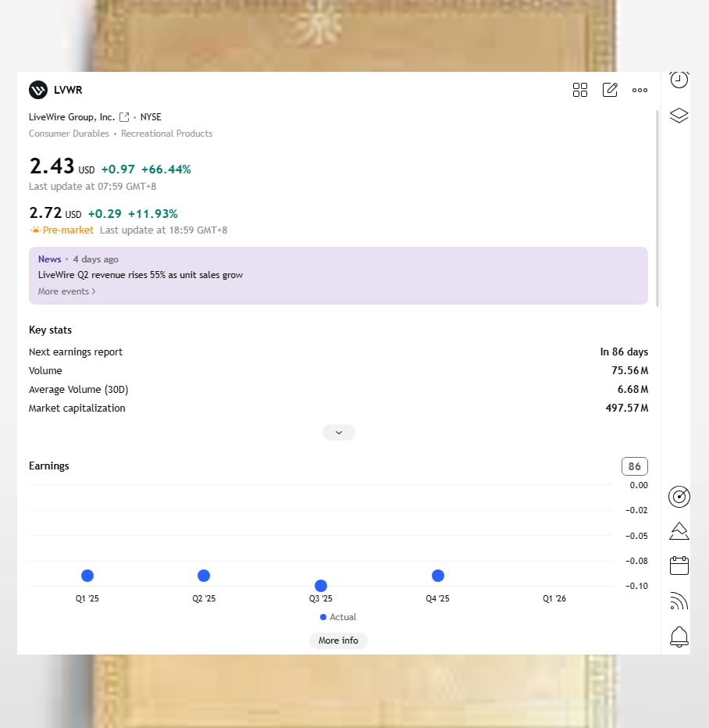Open the notifications bell icon
Viewport: 709px width, 728px height.
(679, 637)
